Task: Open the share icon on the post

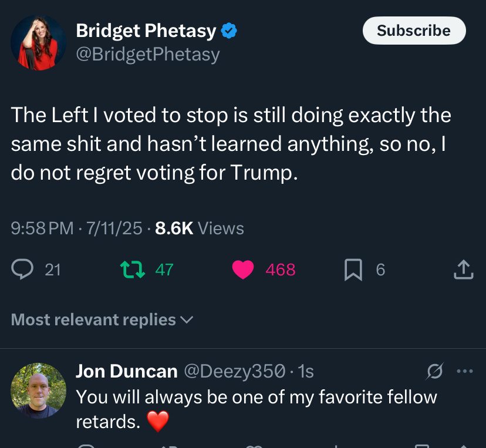Action: [x=464, y=269]
